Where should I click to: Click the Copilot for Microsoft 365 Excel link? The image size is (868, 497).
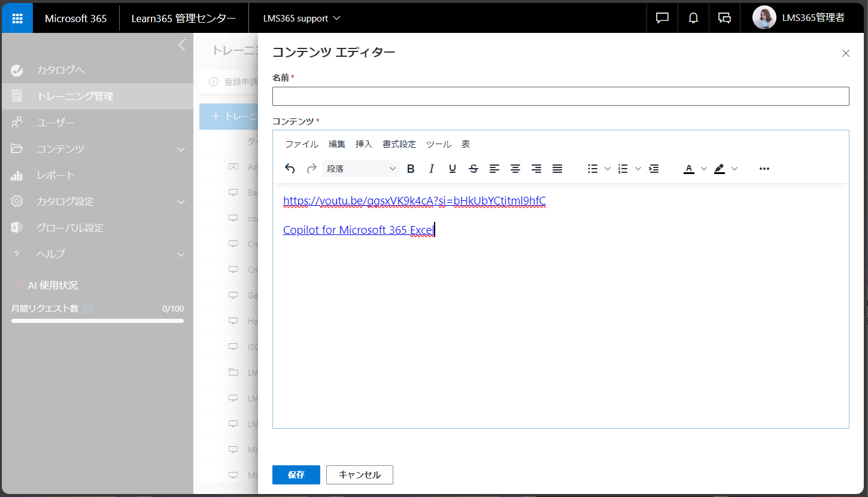pos(359,230)
